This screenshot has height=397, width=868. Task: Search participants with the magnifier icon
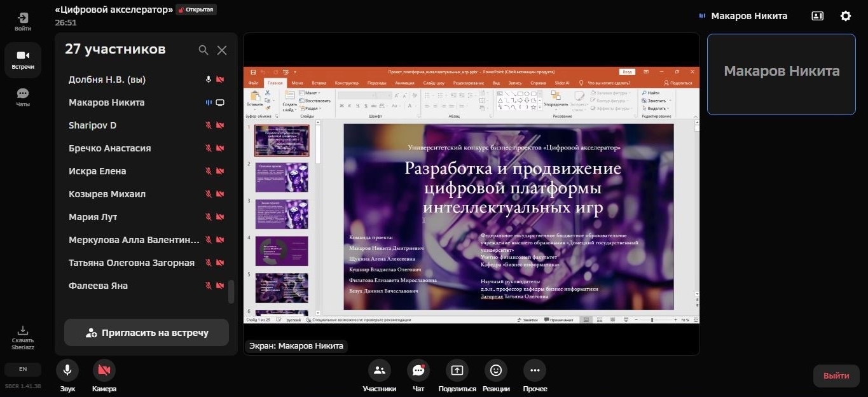click(x=203, y=50)
